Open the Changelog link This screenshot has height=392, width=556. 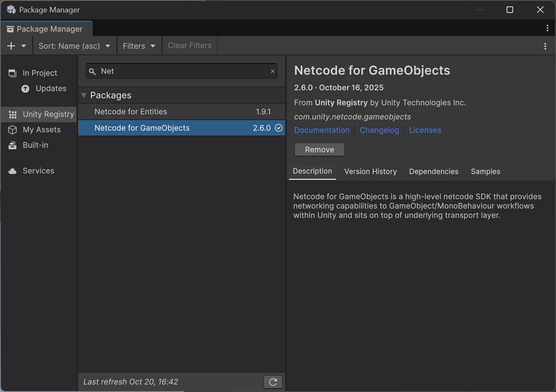[379, 130]
